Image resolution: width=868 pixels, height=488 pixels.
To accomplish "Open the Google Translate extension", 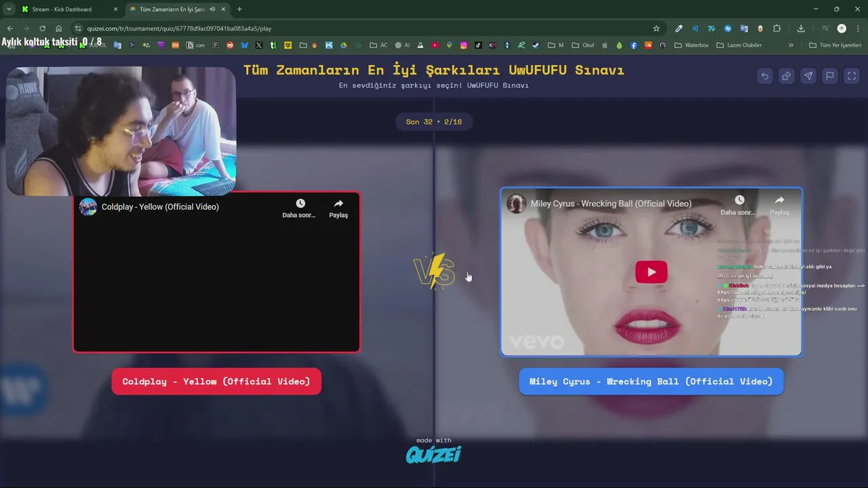I will click(x=744, y=28).
